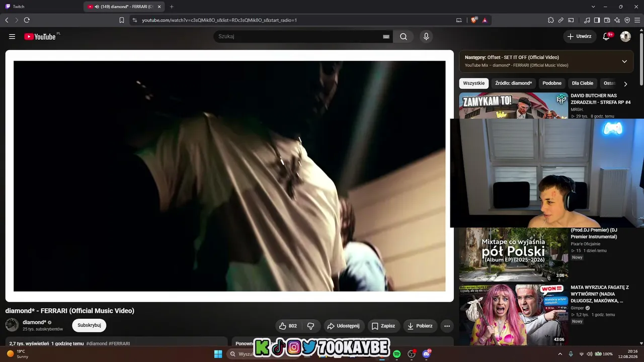Go back in browser history
Screen dimensions: 644x362
[7, 20]
